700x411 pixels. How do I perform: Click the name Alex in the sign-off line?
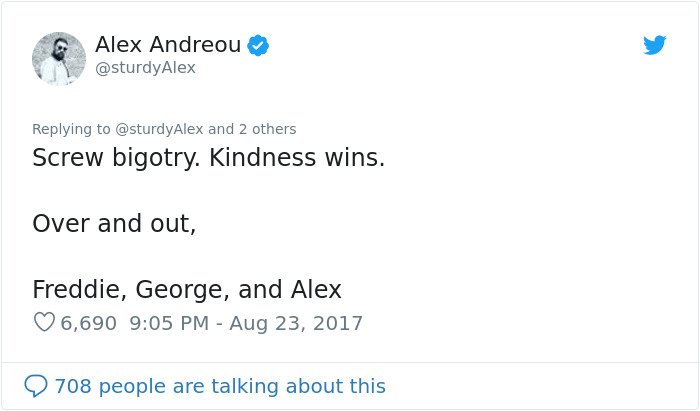pos(316,289)
